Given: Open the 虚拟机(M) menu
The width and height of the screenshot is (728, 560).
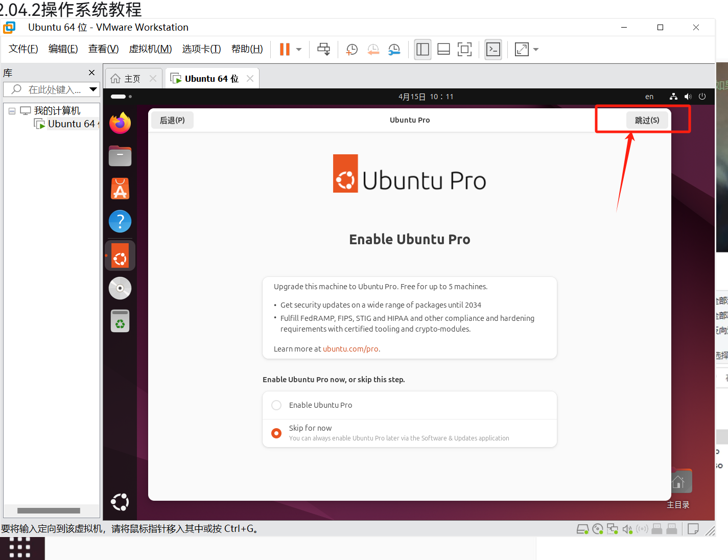Looking at the screenshot, I should (x=150, y=49).
